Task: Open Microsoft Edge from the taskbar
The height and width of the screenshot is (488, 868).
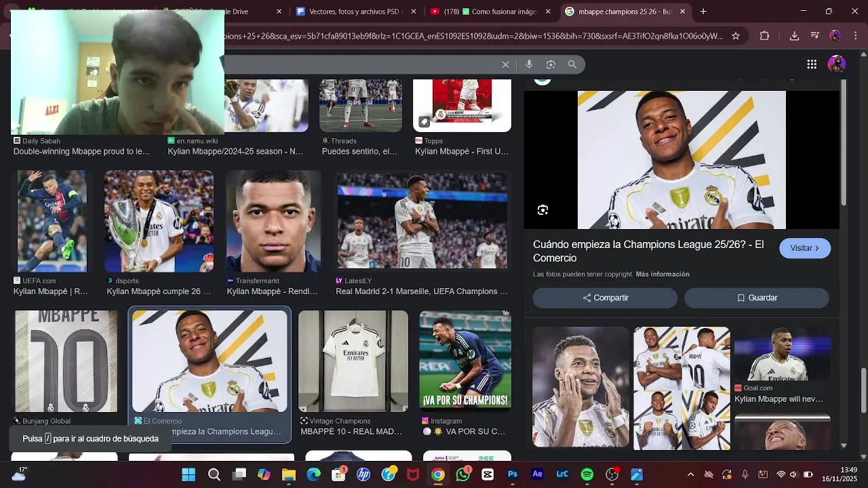Action: pyautogui.click(x=313, y=474)
